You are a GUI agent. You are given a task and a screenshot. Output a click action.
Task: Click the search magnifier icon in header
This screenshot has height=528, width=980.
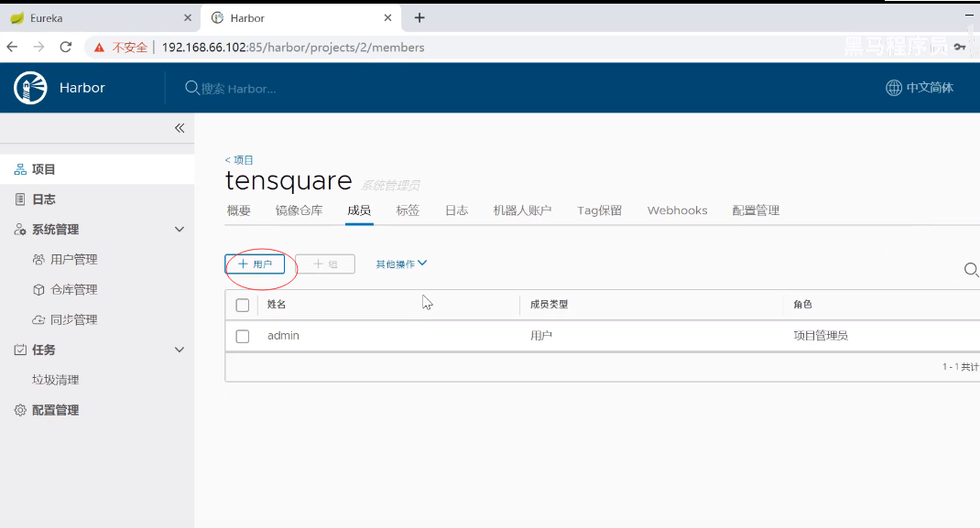pos(191,88)
